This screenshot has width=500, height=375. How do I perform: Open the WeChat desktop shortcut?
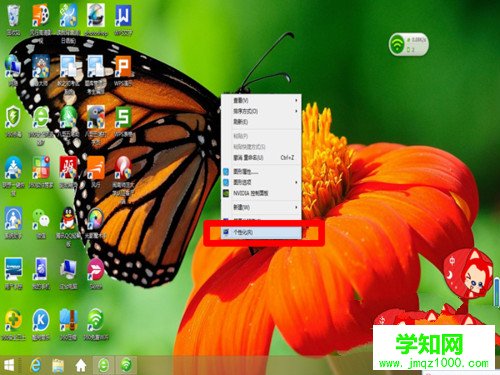point(41,218)
